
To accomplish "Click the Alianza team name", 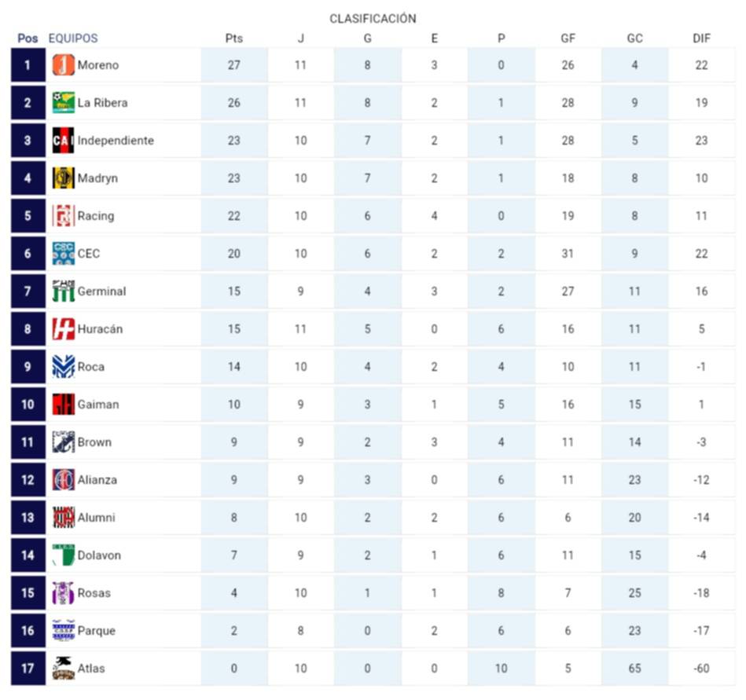I will (97, 480).
